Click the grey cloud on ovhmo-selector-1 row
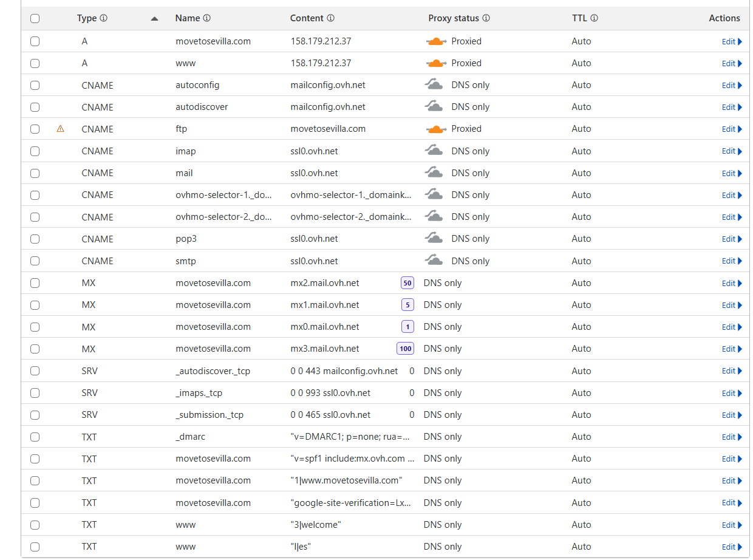This screenshot has width=753, height=560. pos(434,194)
